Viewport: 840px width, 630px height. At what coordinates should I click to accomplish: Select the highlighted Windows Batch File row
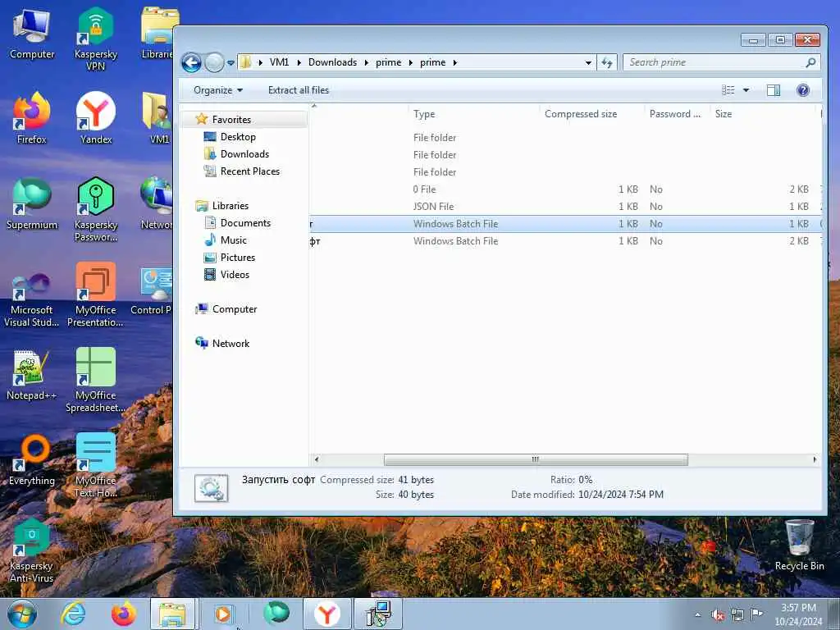coord(565,223)
